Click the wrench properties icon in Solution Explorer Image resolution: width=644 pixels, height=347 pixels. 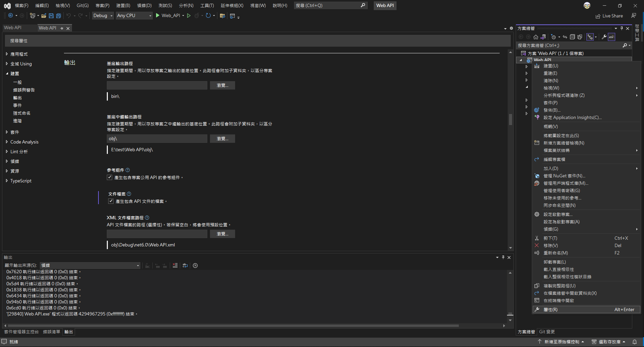[x=604, y=37]
